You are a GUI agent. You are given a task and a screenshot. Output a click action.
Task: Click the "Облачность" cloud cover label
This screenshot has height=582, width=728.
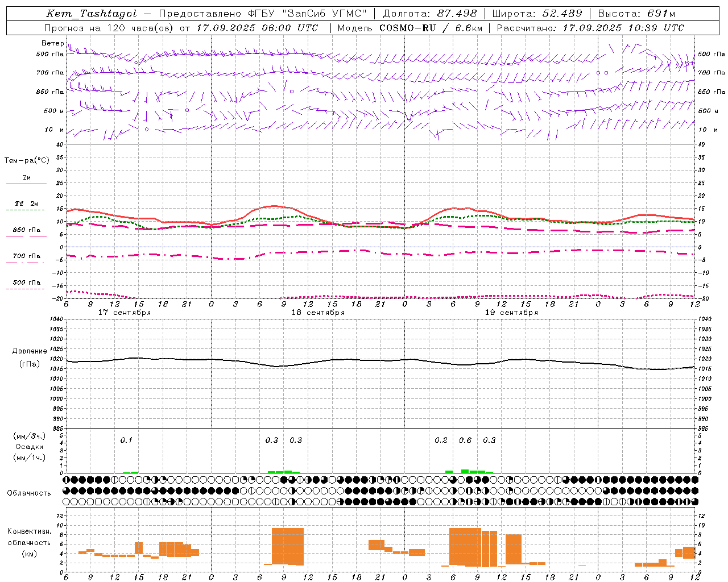pyautogui.click(x=29, y=493)
